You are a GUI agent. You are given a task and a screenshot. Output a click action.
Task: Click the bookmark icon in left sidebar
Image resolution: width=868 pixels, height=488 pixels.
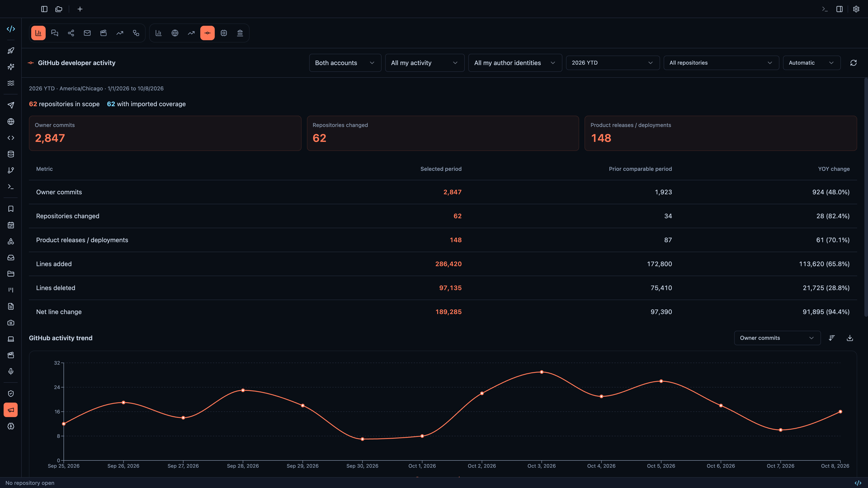pyautogui.click(x=11, y=209)
